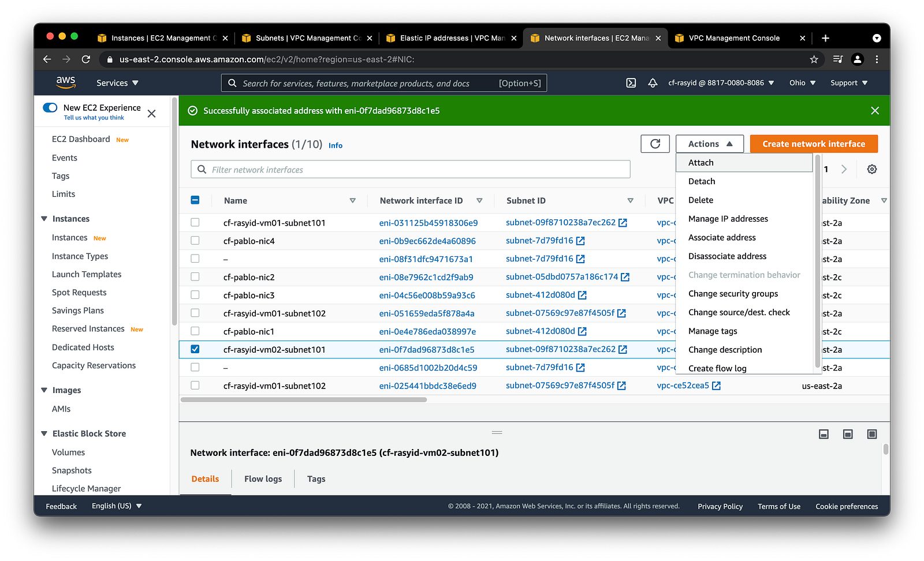924x561 pixels.
Task: Open the notifications bell icon
Action: coord(653,83)
